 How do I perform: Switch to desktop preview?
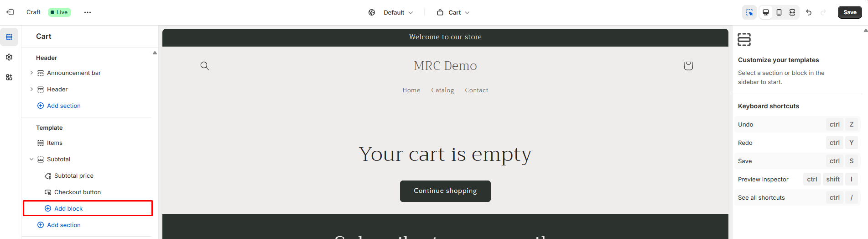coord(766,12)
